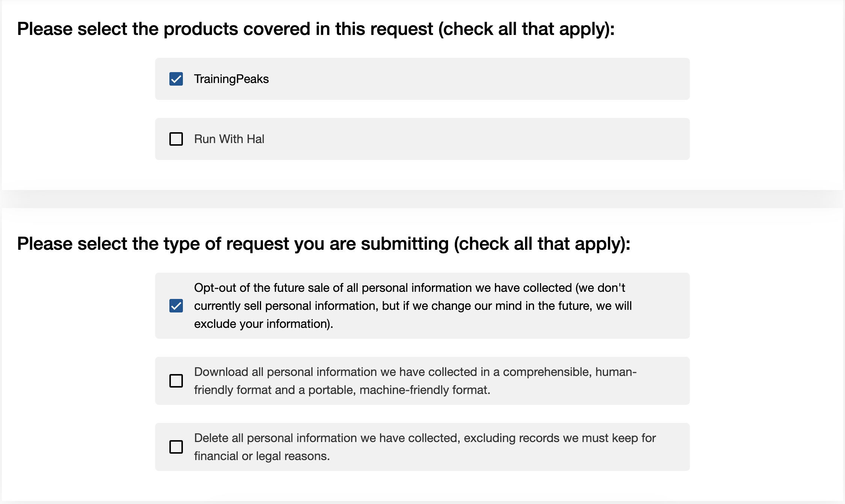
Task: Click the Run With Hal label text
Action: (x=229, y=139)
